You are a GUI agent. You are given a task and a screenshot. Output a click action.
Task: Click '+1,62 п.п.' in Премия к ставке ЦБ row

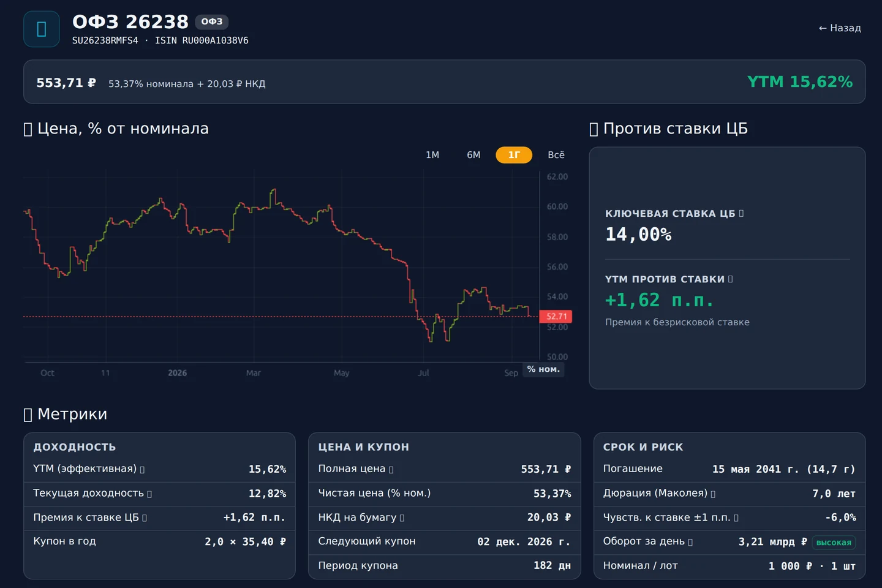[x=255, y=518]
